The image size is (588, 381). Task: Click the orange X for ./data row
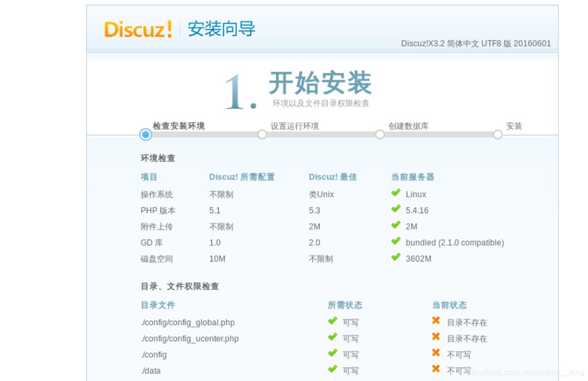pyautogui.click(x=436, y=369)
